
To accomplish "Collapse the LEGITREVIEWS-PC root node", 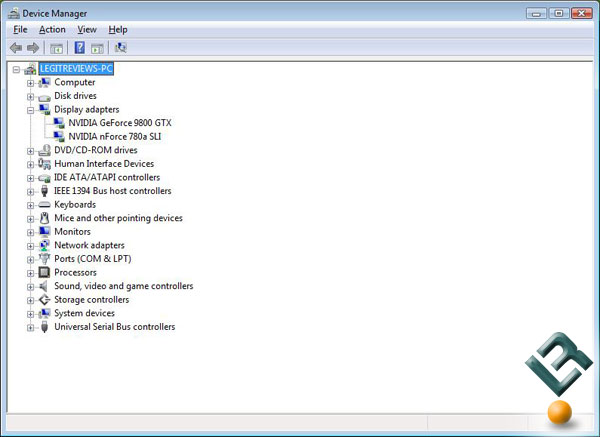I will coord(16,69).
